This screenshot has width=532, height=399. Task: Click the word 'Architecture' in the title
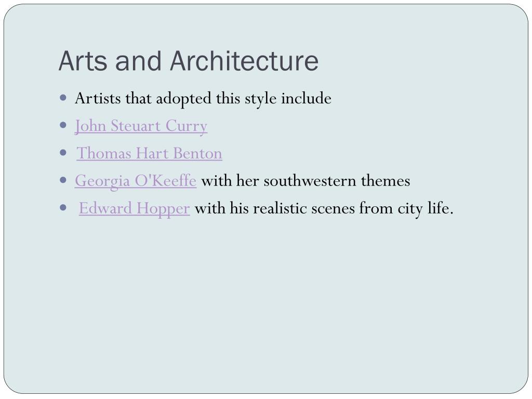(x=244, y=61)
